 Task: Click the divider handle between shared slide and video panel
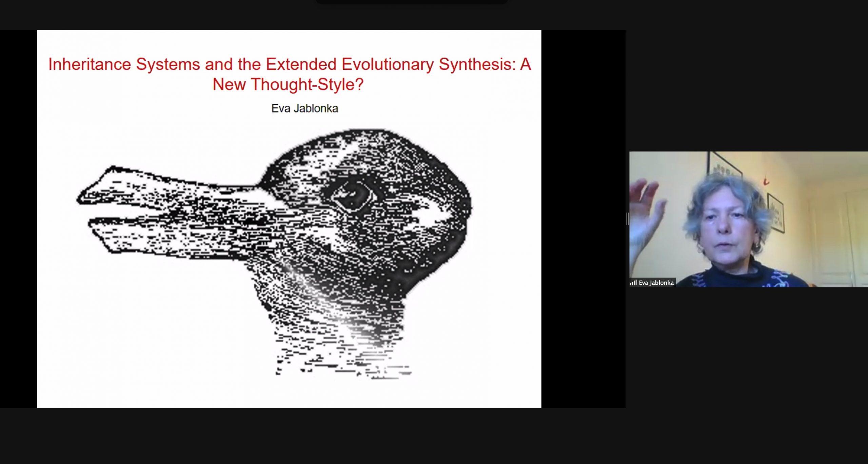point(627,219)
